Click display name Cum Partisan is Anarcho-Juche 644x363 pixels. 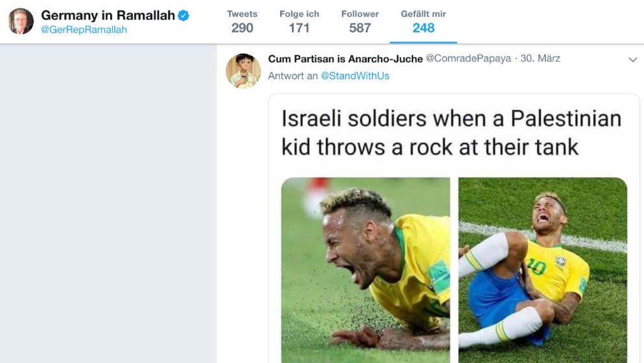click(x=345, y=59)
